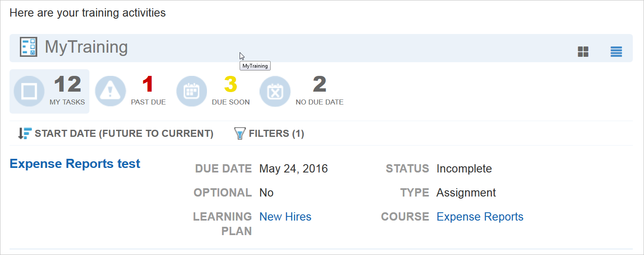Open the Start Date sort dropdown
The width and height of the screenshot is (644, 255).
click(124, 134)
